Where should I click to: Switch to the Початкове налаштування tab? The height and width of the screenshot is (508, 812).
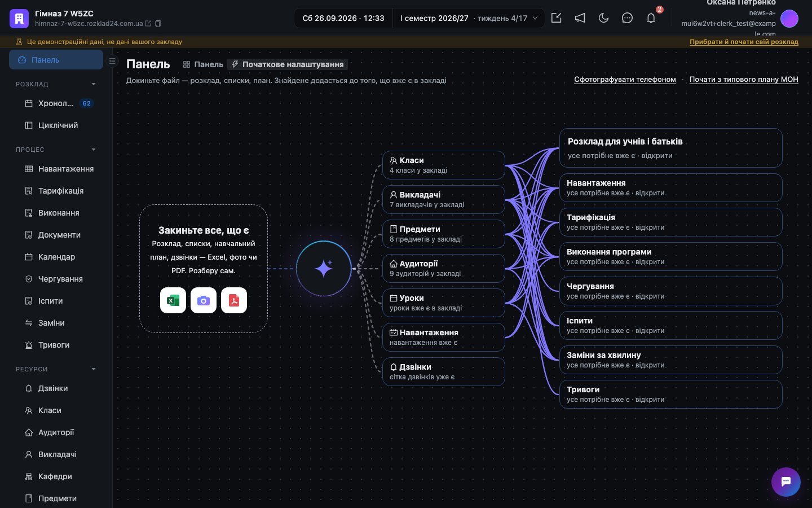[288, 64]
